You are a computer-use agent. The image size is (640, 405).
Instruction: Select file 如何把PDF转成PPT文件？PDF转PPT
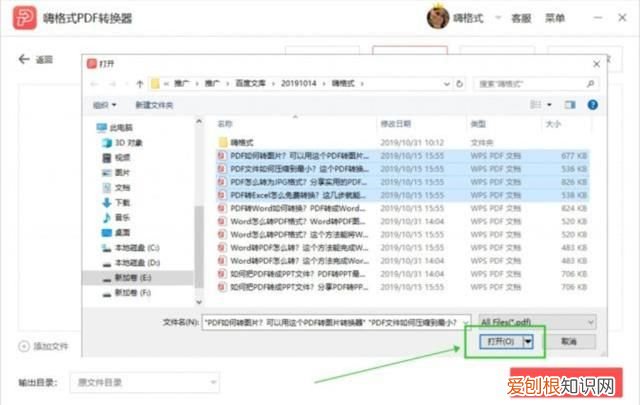tap(402, 274)
